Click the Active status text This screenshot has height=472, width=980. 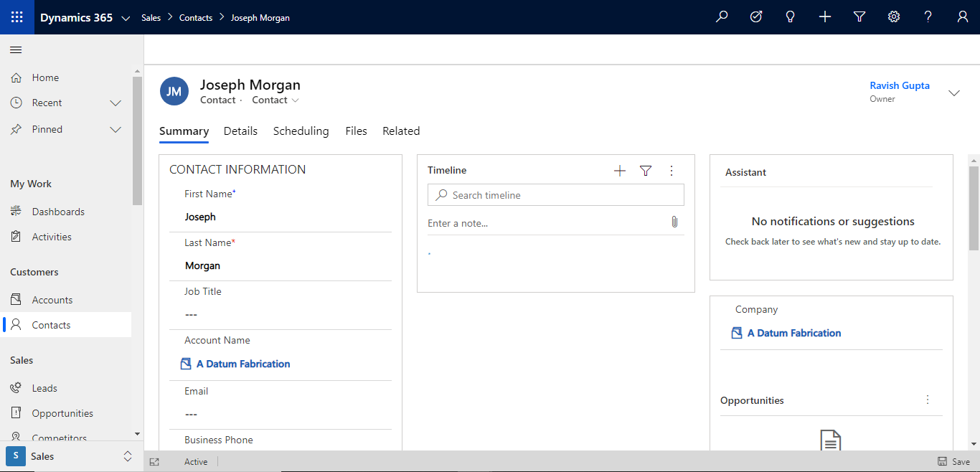click(x=196, y=462)
